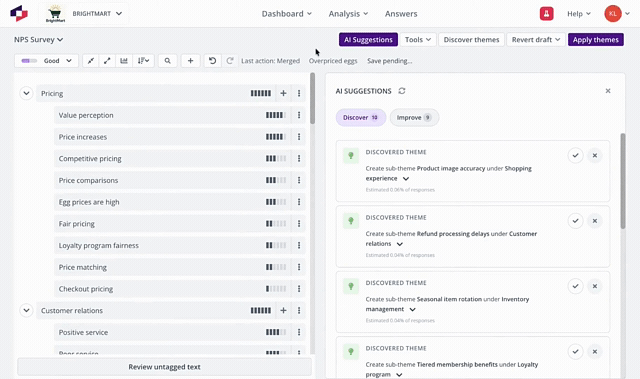Click the collapse all themes icon
The image size is (640, 379).
[x=91, y=61]
